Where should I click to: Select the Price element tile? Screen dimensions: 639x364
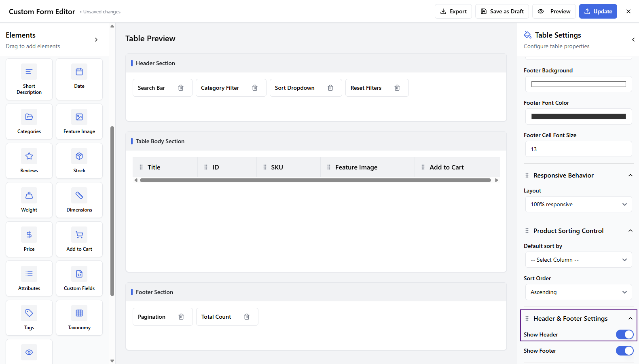[x=29, y=239]
